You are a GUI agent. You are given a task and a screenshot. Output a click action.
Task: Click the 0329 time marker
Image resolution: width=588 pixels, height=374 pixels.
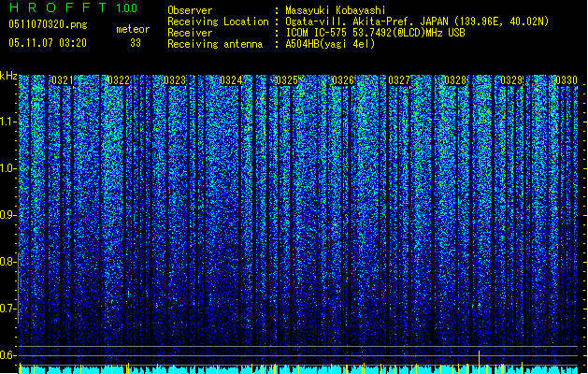click(x=511, y=80)
